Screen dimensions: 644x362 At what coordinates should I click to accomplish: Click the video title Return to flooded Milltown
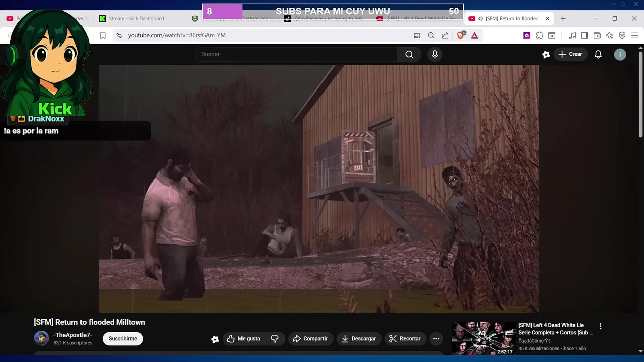tap(90, 322)
